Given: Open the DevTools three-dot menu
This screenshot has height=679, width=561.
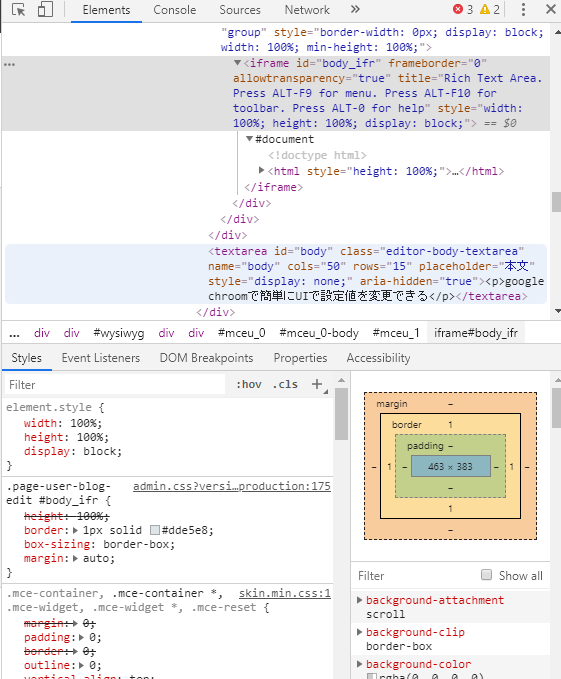Looking at the screenshot, I should (x=523, y=9).
